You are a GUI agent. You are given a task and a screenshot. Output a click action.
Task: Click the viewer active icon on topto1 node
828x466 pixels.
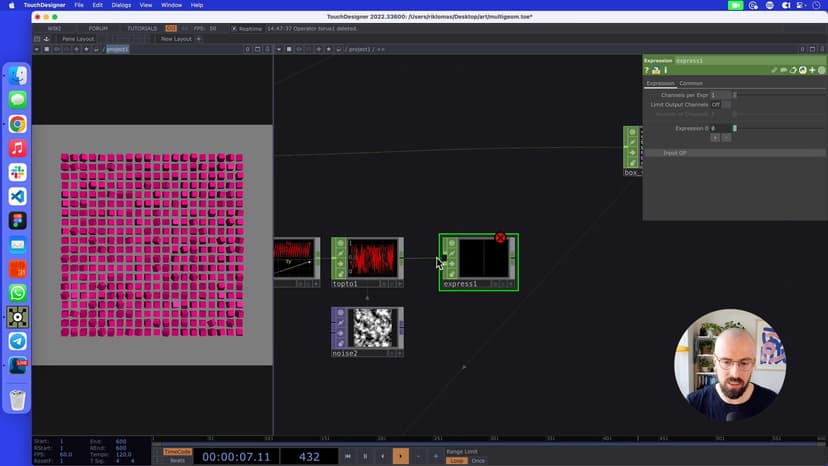pyautogui.click(x=340, y=274)
